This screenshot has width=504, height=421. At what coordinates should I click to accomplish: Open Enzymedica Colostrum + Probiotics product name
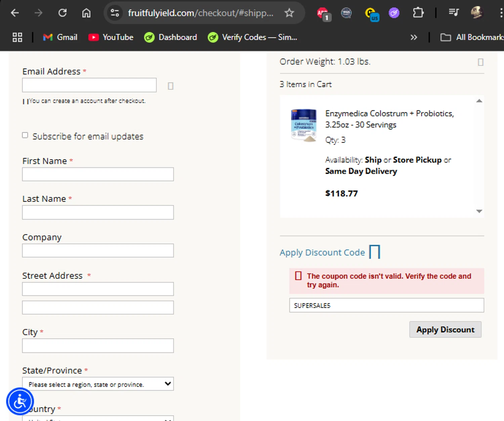[389, 119]
